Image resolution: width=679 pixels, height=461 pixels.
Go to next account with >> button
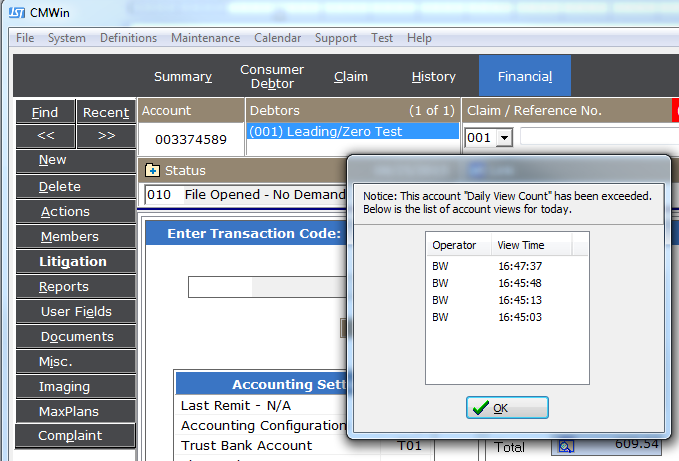point(106,135)
